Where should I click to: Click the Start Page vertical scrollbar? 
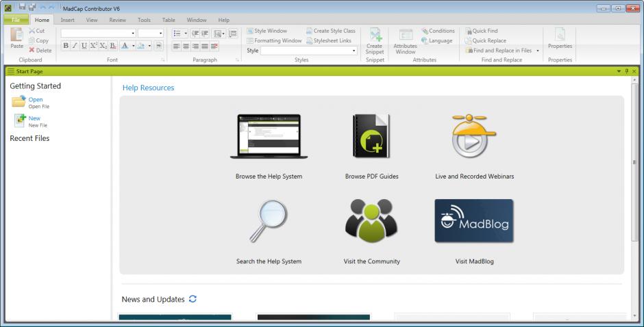pos(634,162)
